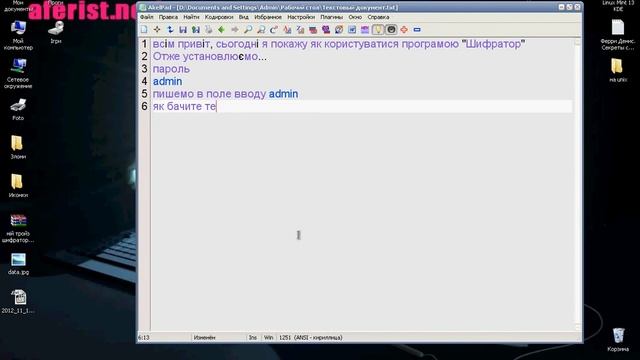Click the four-pointed star toolbar icon
Image resolution: width=640 pixels, height=360 pixels.
(x=157, y=29)
